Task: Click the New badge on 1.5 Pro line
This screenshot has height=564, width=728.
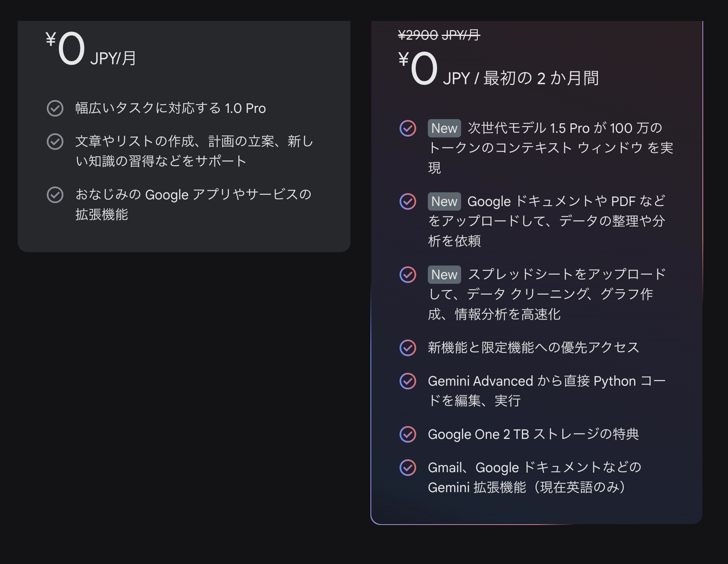Action: (x=443, y=128)
